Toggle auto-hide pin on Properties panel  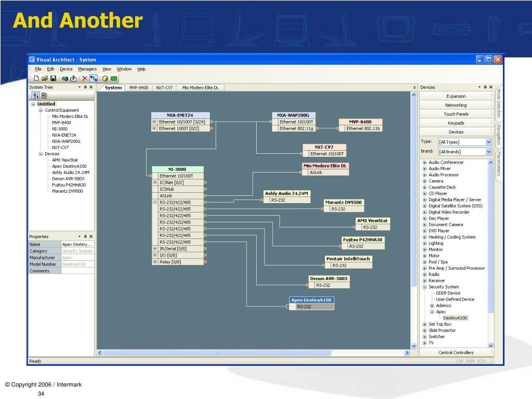click(x=85, y=236)
